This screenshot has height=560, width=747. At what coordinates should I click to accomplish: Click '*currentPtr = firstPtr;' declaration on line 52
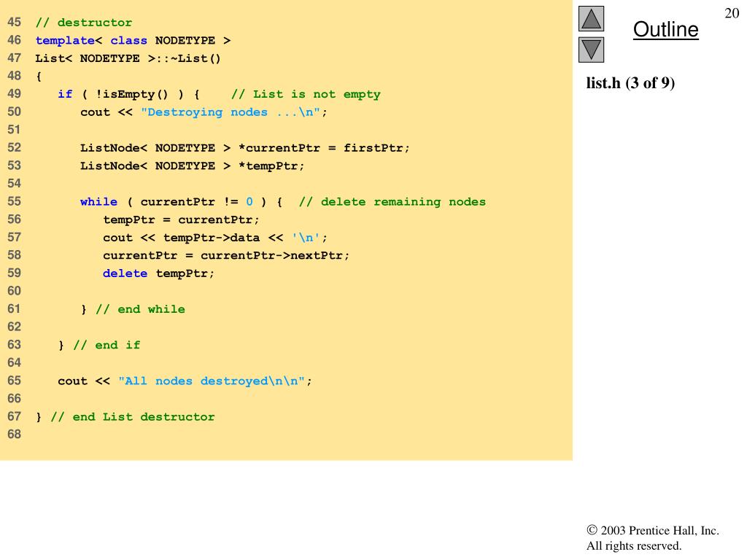coord(324,148)
